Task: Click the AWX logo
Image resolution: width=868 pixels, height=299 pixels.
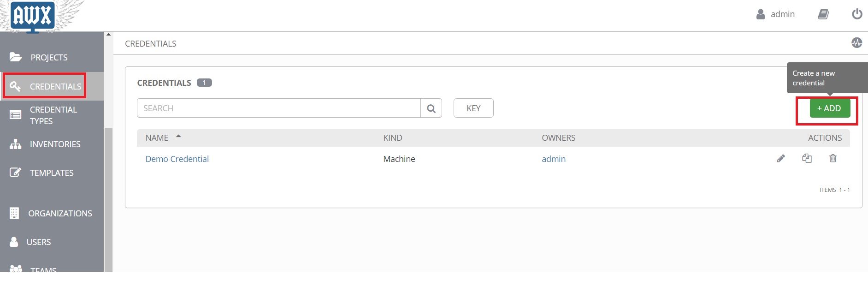Action: [32, 16]
